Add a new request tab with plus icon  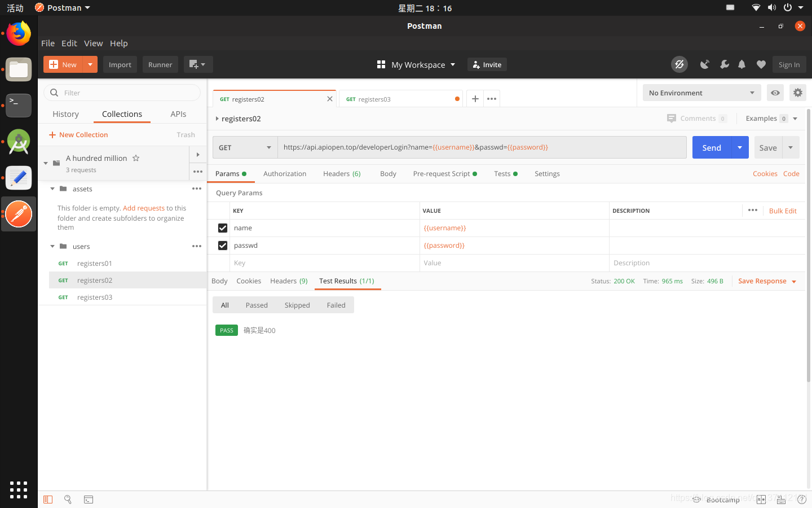coord(475,99)
